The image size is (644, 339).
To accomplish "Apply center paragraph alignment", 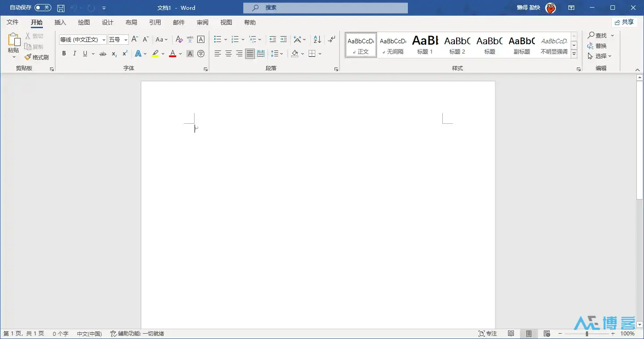I will coord(228,53).
